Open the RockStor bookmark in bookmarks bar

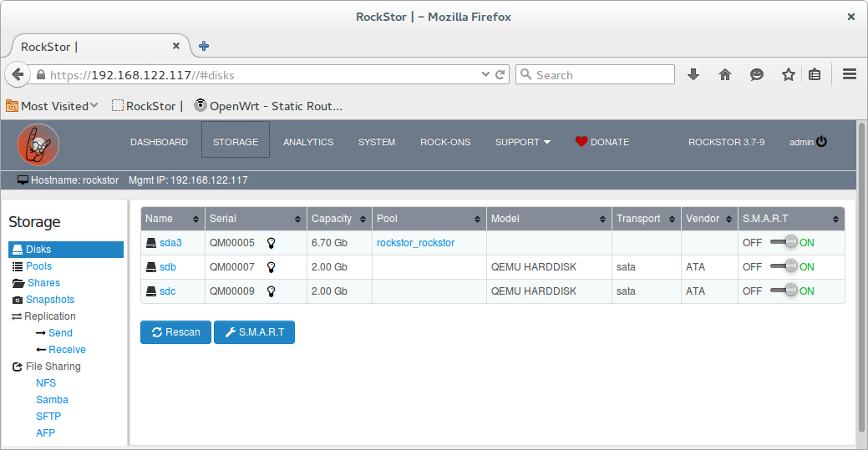click(147, 106)
